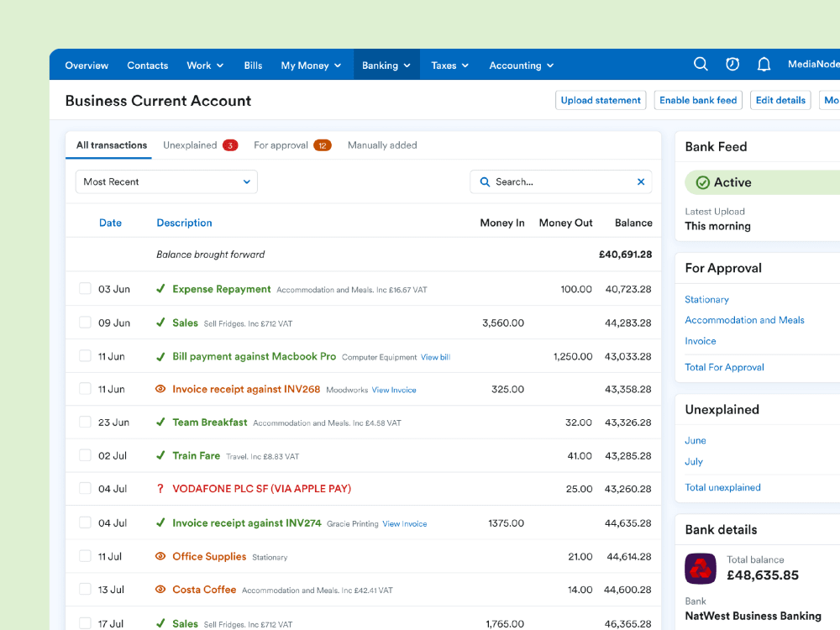Check the 04 Jul Vodafone transaction box
Screen dimensions: 840x630
click(85, 489)
